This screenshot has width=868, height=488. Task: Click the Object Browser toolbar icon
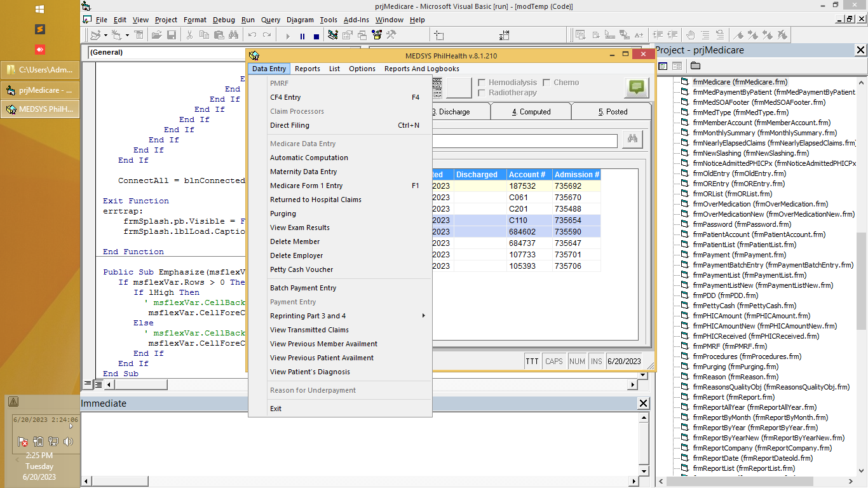377,36
